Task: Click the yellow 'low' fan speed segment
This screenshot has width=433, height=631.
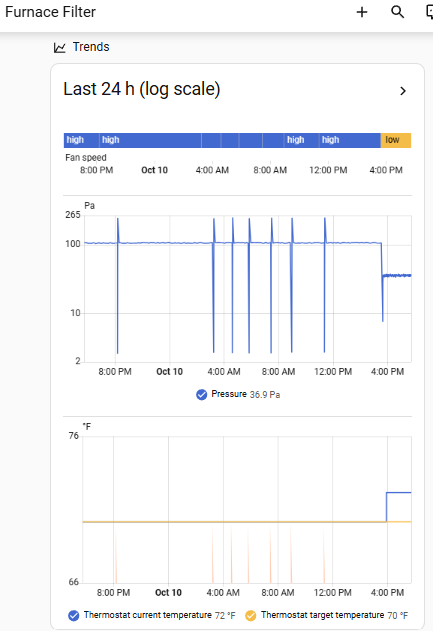Action: [x=396, y=140]
